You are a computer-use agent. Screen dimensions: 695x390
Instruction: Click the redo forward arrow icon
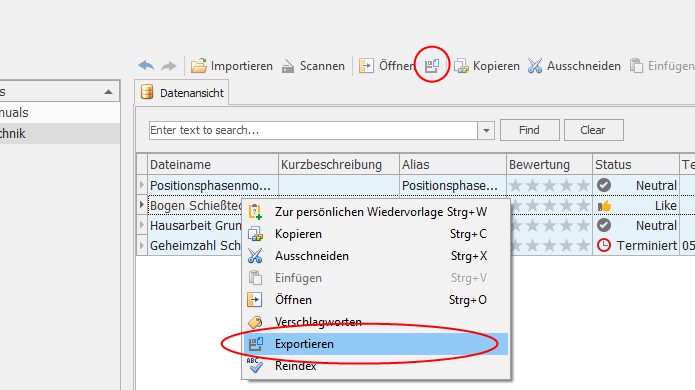[x=168, y=66]
